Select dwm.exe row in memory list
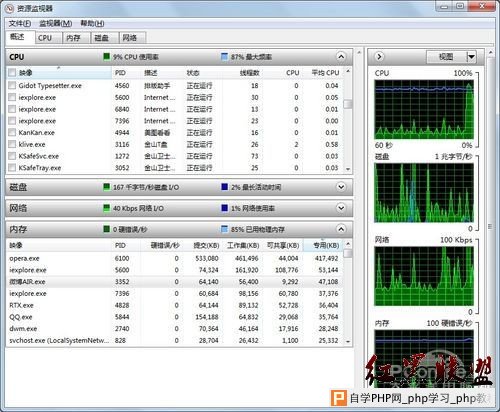Image resolution: width=500 pixels, height=412 pixels. pyautogui.click(x=175, y=328)
